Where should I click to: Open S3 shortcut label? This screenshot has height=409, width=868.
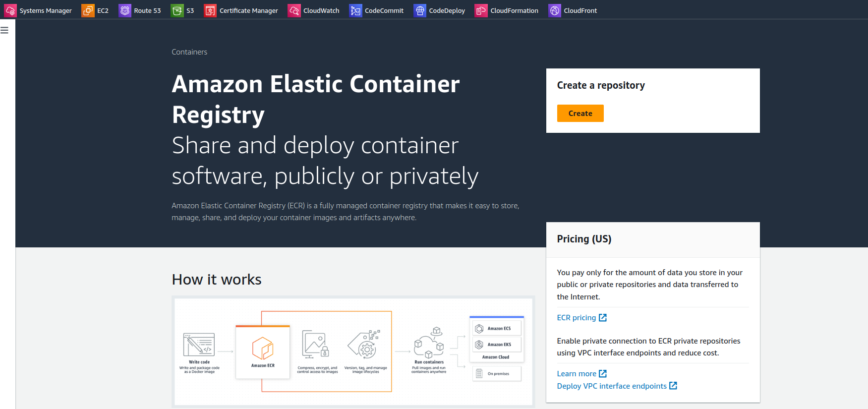190,10
